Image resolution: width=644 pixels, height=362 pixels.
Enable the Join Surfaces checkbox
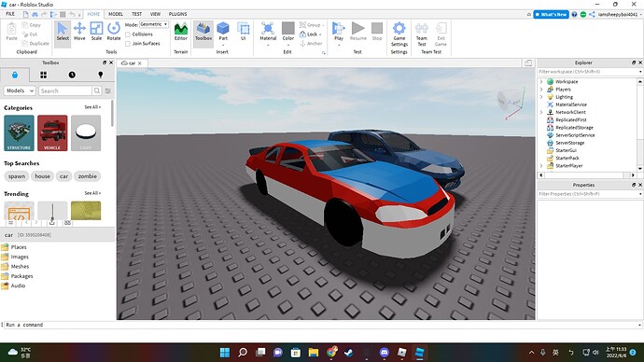(128, 44)
